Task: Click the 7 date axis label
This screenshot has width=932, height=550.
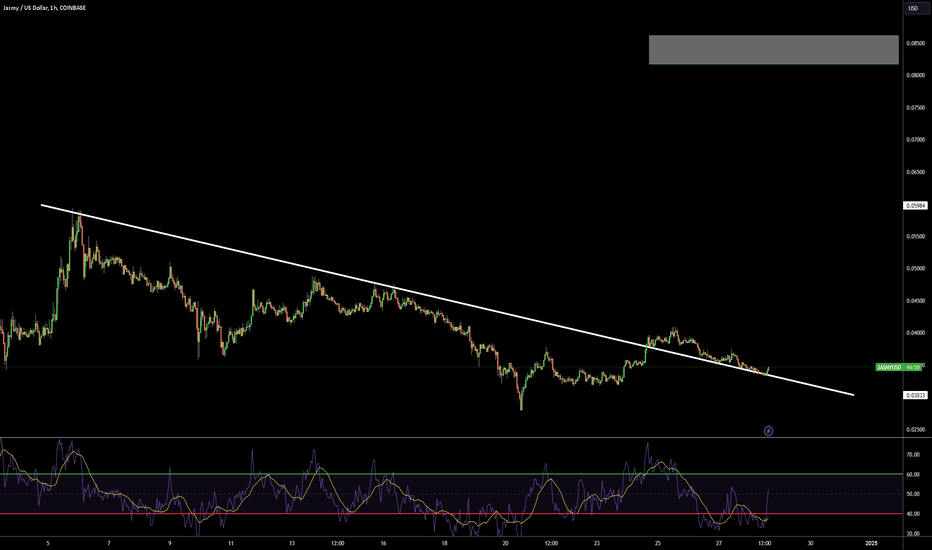Action: 109,543
